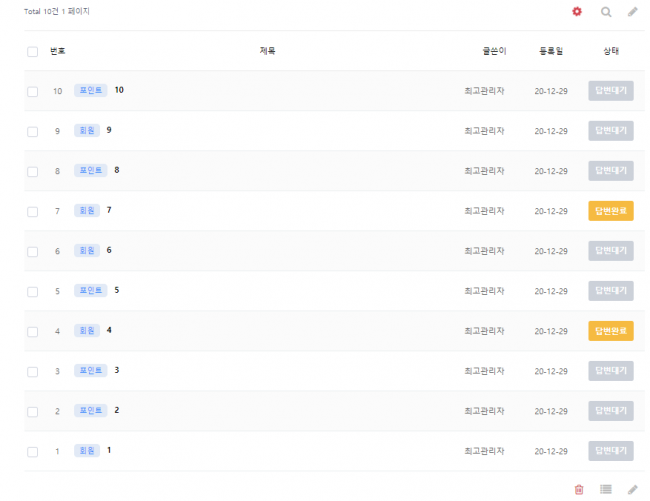
Task: Check the box for row 7
Action: [32, 212]
